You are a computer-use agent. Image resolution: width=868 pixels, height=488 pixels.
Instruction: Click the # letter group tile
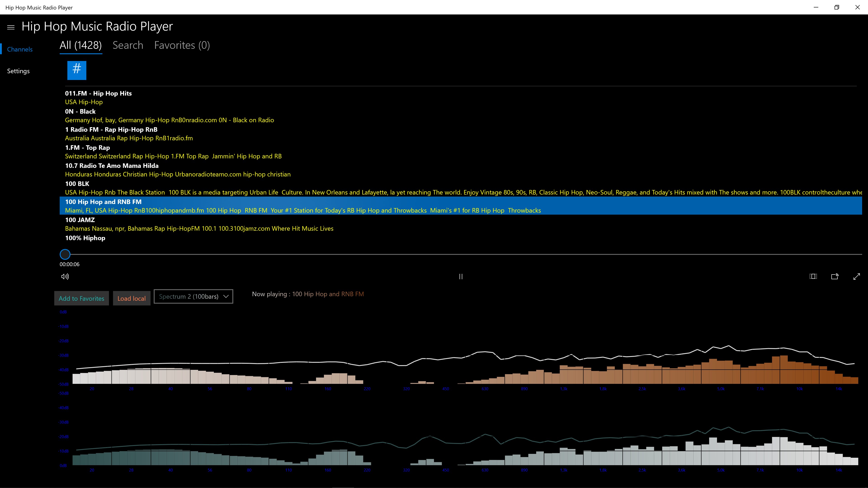coord(77,70)
